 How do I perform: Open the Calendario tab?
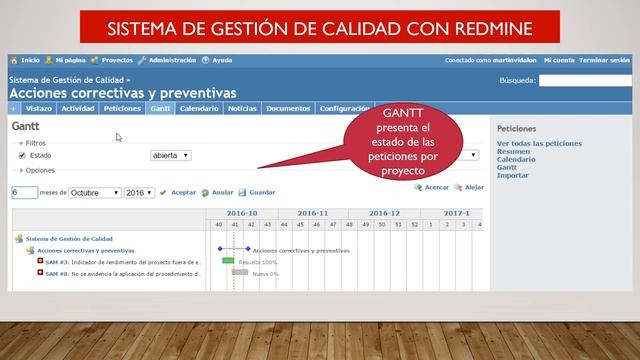tap(199, 109)
